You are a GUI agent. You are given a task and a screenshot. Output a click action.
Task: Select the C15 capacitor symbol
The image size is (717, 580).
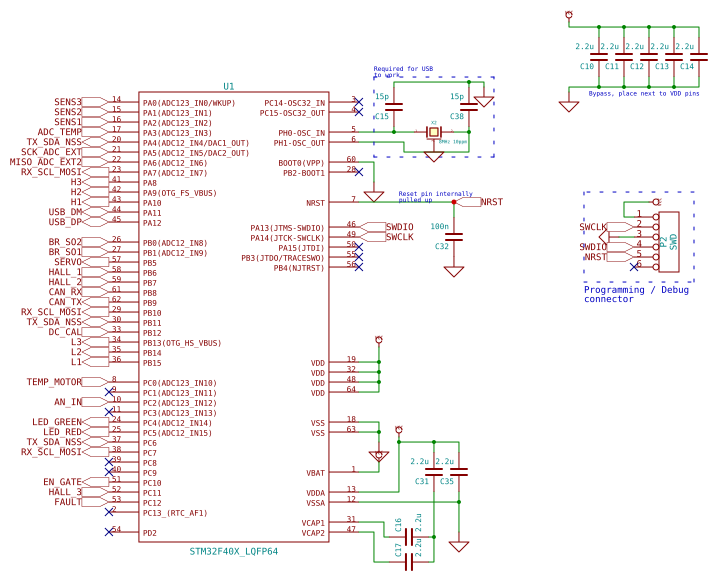pos(394,107)
